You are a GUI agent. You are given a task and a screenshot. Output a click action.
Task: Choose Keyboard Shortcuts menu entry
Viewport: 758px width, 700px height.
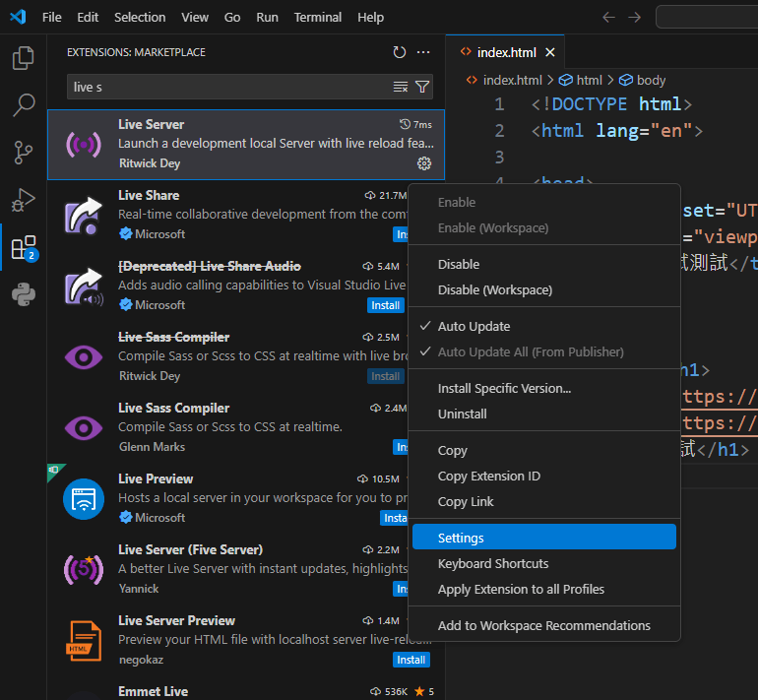pyautogui.click(x=543, y=564)
